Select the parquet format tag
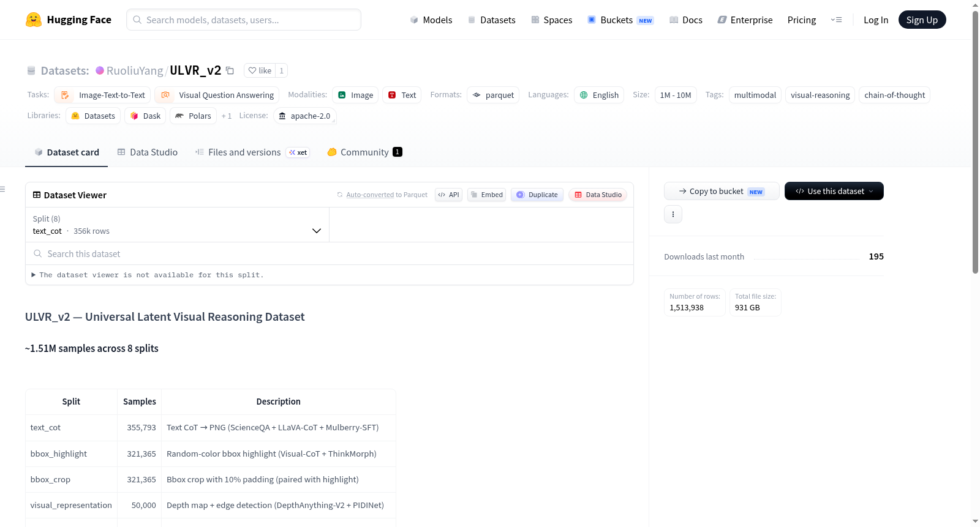The height and width of the screenshot is (527, 980). 493,95
